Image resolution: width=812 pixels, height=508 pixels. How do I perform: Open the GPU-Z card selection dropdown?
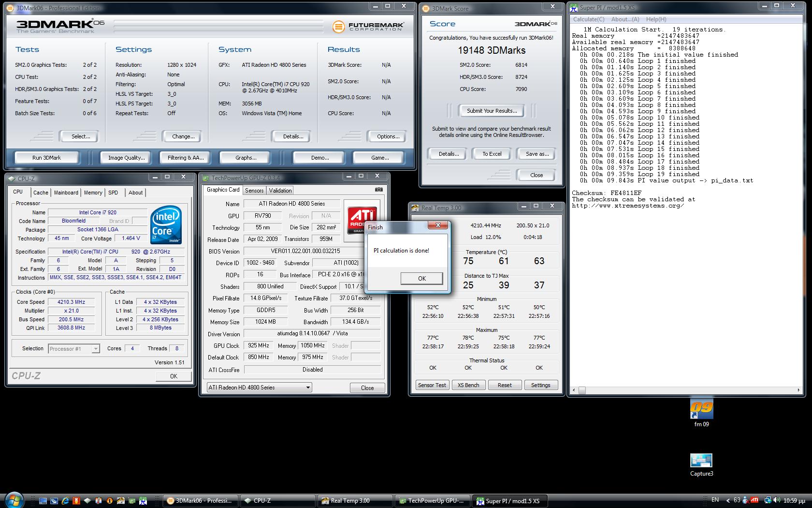[259, 388]
